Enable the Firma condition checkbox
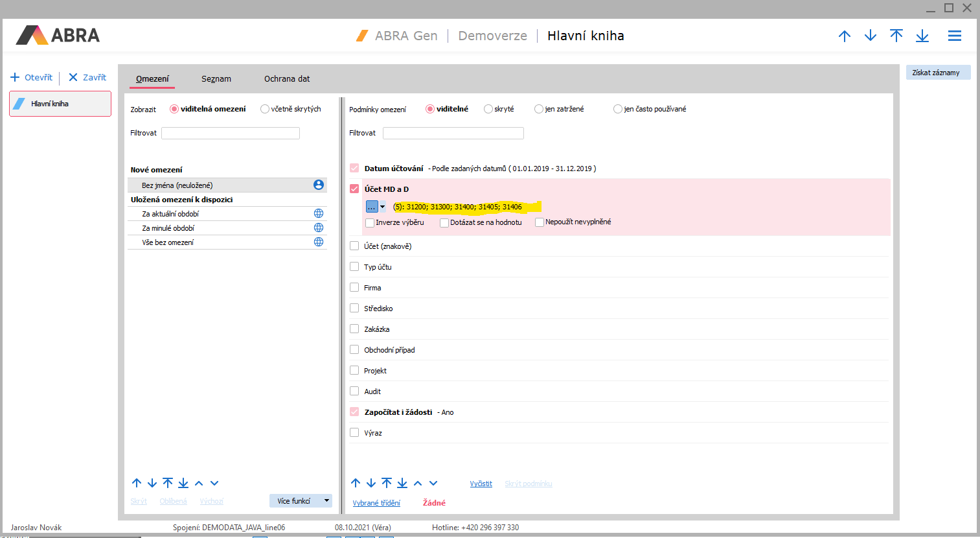 coord(354,287)
